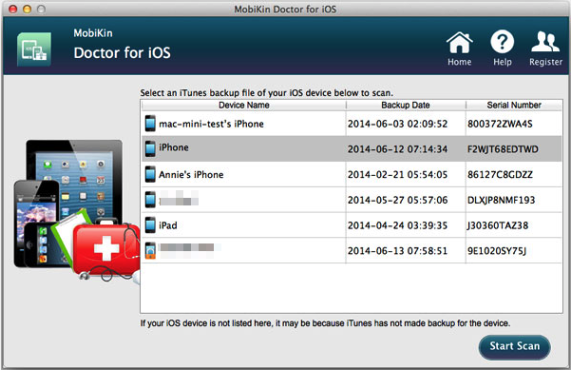571x370 pixels.
Task: Click serial number J30360TAZ38
Action: [x=498, y=225]
